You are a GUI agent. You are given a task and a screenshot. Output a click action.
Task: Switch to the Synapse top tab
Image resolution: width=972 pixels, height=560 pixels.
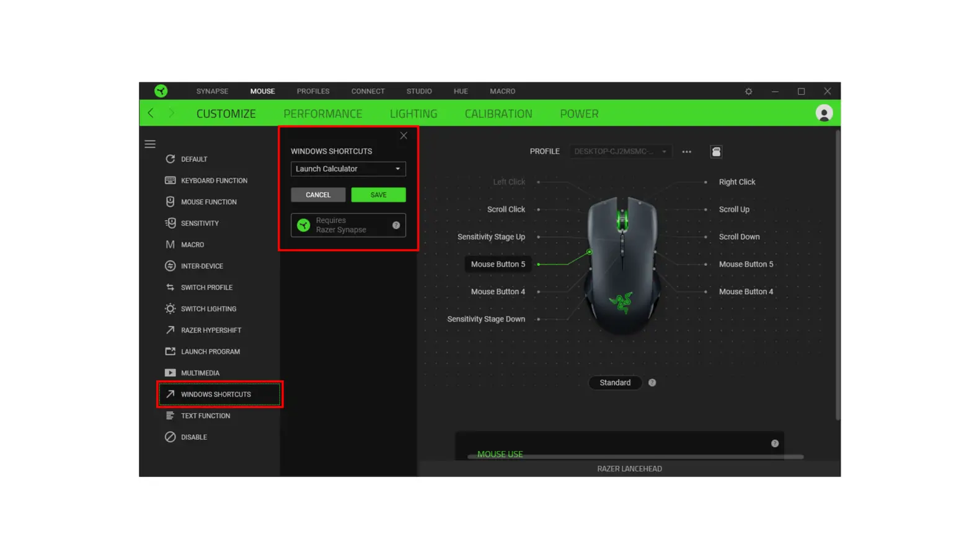pos(212,91)
